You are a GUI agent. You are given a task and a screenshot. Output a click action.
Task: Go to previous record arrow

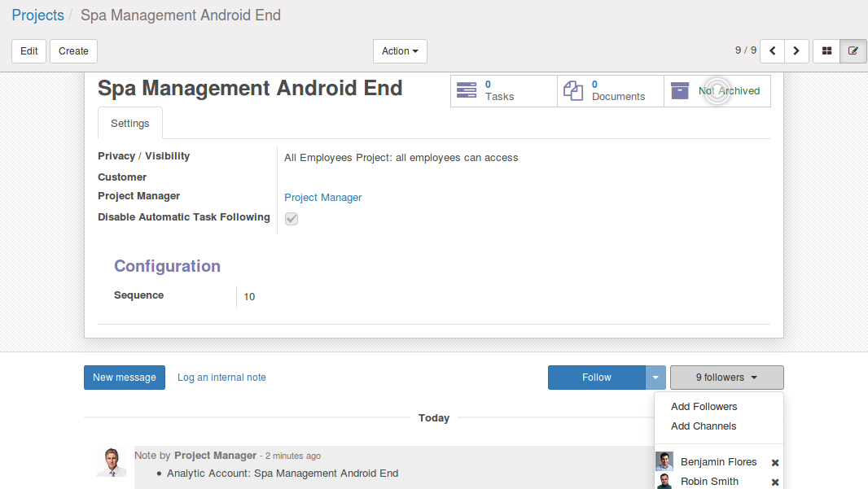coord(772,50)
